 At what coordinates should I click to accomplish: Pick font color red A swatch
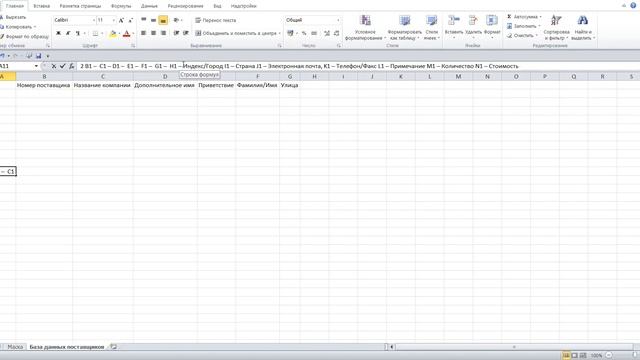(x=127, y=33)
